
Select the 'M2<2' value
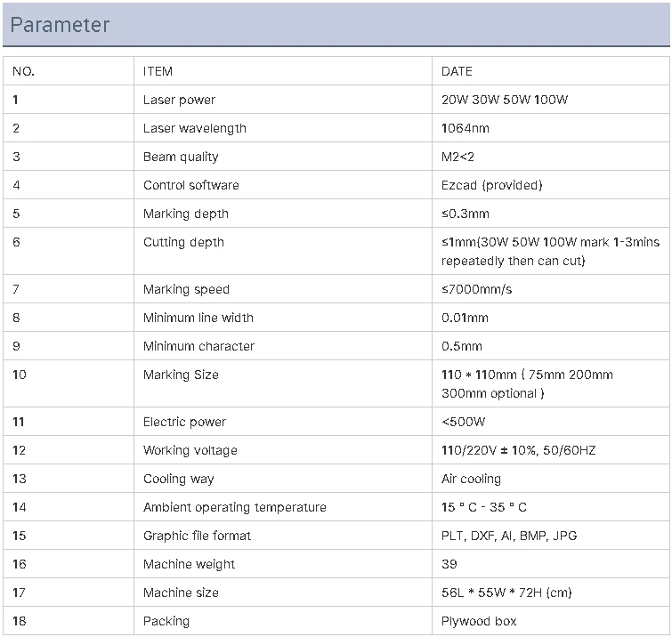click(x=457, y=157)
